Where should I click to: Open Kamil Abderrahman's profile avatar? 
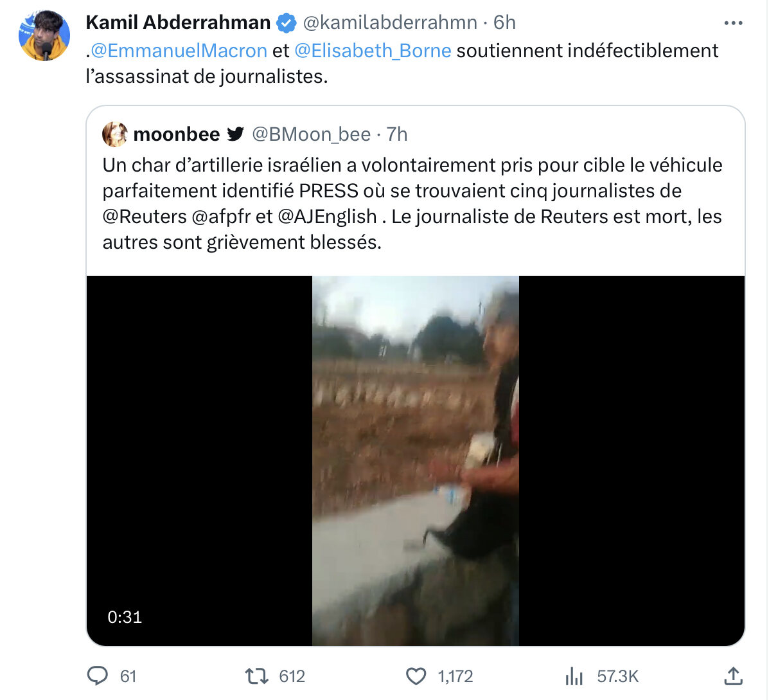point(44,36)
